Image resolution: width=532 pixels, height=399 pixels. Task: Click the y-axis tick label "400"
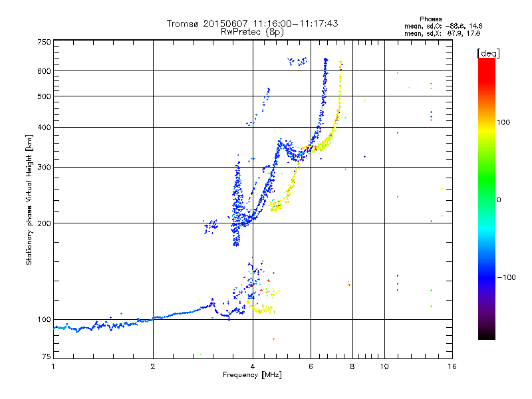pyautogui.click(x=44, y=127)
